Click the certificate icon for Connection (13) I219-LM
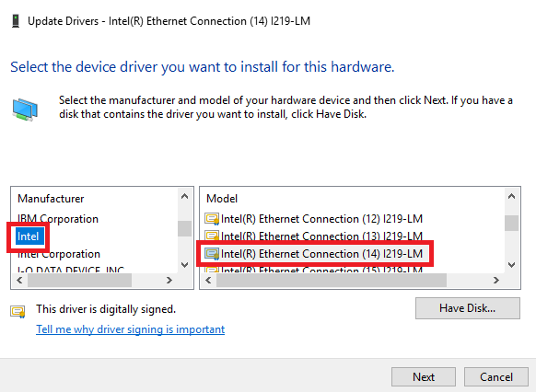This screenshot has height=392, width=536. [212, 236]
